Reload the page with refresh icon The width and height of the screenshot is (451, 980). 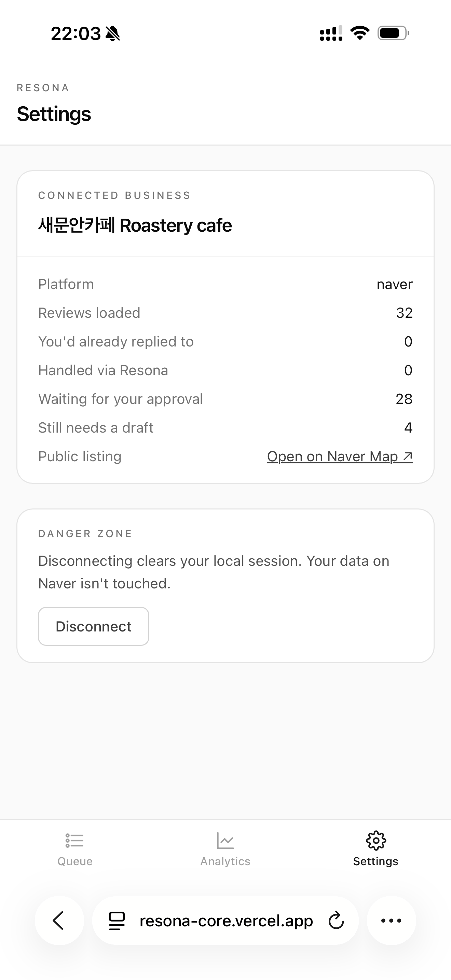click(336, 921)
